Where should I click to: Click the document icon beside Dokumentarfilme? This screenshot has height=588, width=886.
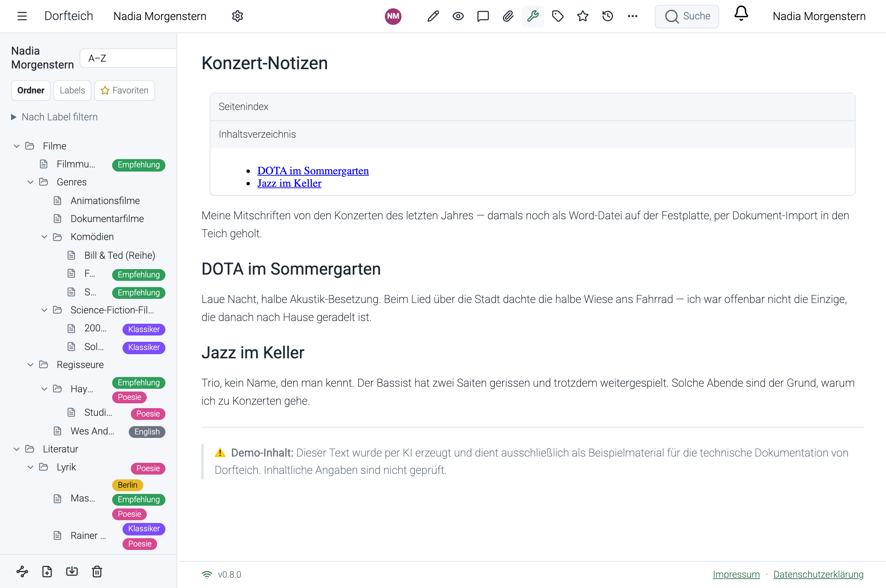pyautogui.click(x=57, y=219)
